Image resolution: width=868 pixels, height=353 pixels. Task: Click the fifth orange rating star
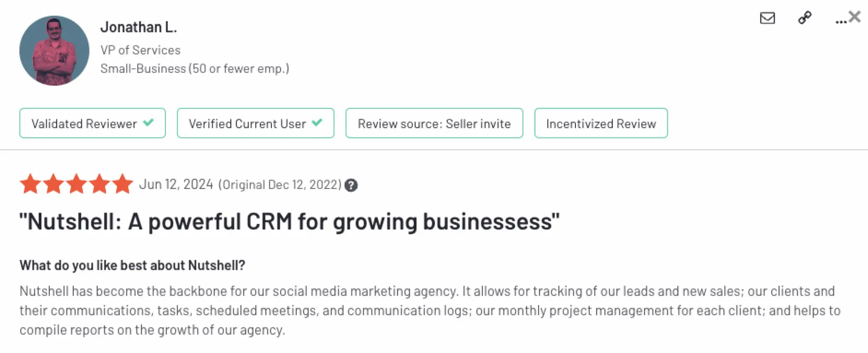[x=123, y=184]
